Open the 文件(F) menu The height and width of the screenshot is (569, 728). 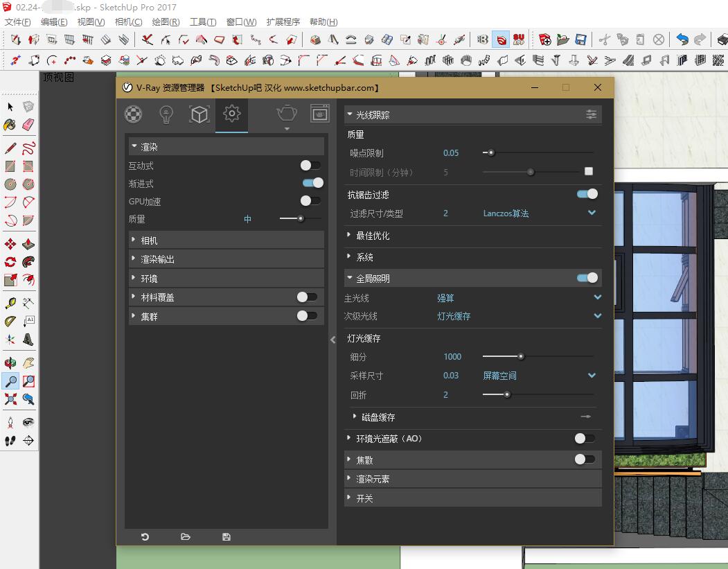[x=17, y=21]
